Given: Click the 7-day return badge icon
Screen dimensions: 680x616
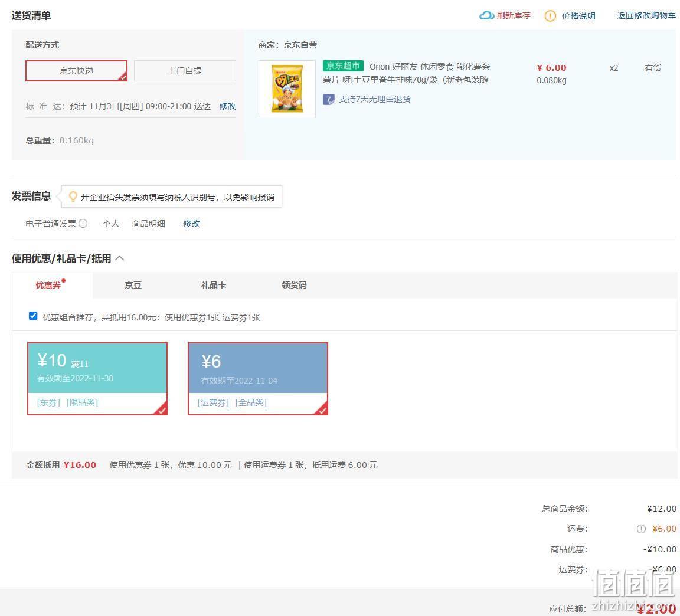Looking at the screenshot, I should coord(328,99).
